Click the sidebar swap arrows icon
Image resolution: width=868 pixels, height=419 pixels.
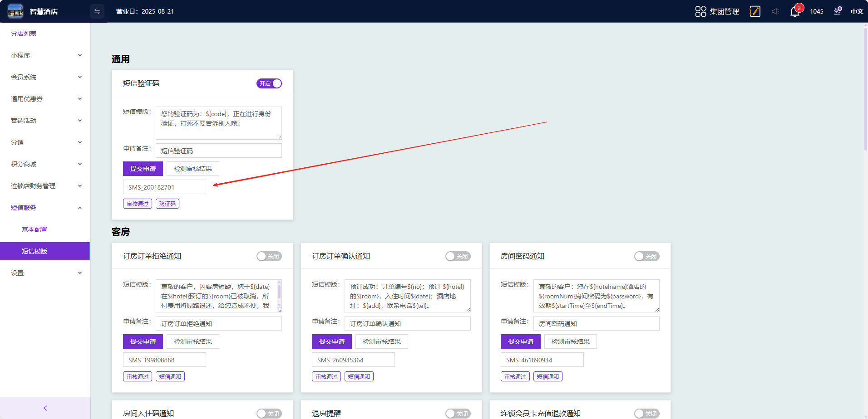click(97, 11)
